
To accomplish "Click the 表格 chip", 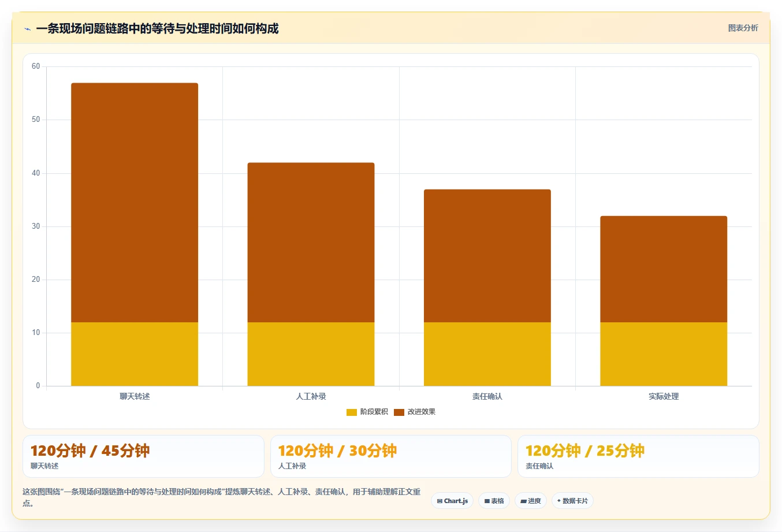I will 494,501.
